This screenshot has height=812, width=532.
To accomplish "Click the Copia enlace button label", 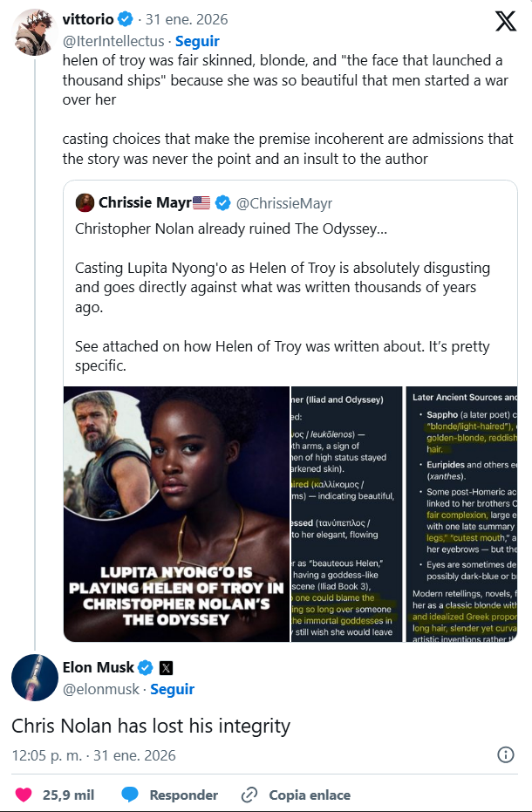I will click(310, 795).
